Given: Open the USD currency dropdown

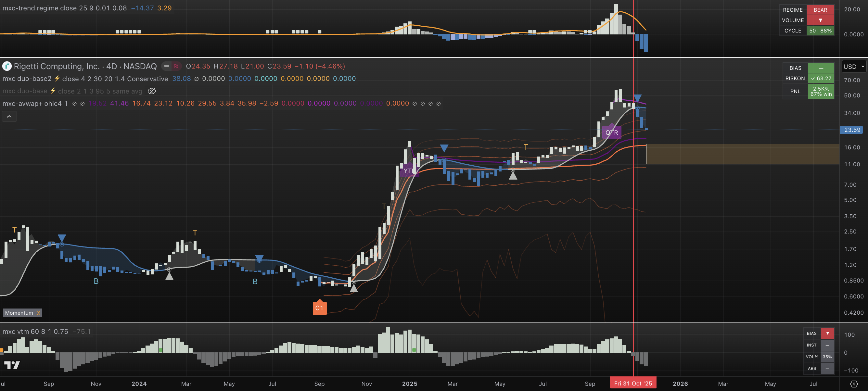Looking at the screenshot, I should coord(853,67).
